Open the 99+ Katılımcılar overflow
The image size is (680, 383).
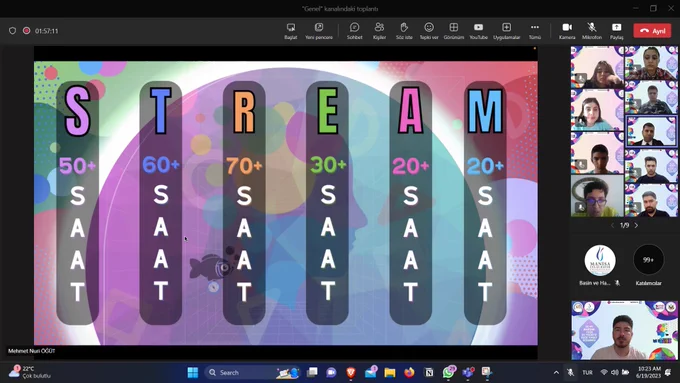coord(648,260)
